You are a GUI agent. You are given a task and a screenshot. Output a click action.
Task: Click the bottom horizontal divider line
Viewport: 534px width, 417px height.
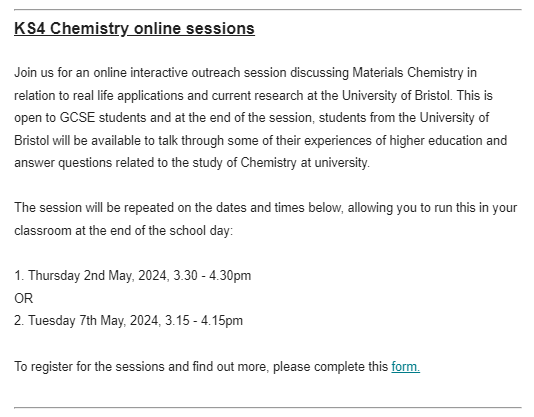pyautogui.click(x=268, y=407)
